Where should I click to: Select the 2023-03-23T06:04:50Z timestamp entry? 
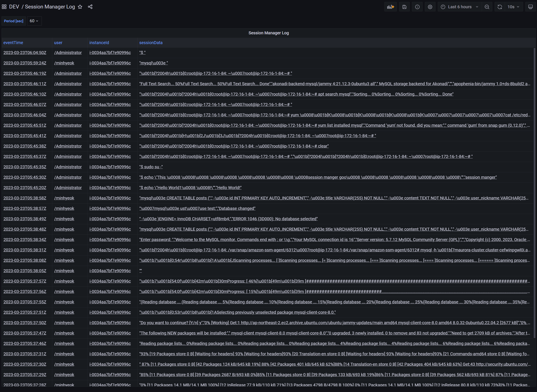[x=25, y=52]
